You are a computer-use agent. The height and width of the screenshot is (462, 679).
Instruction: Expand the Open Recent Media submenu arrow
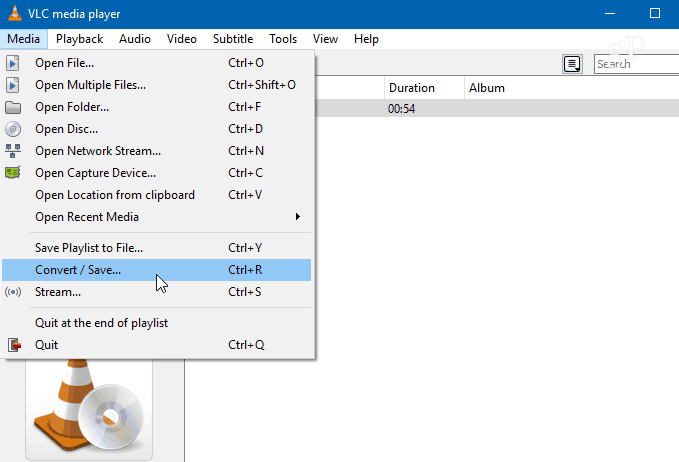297,216
